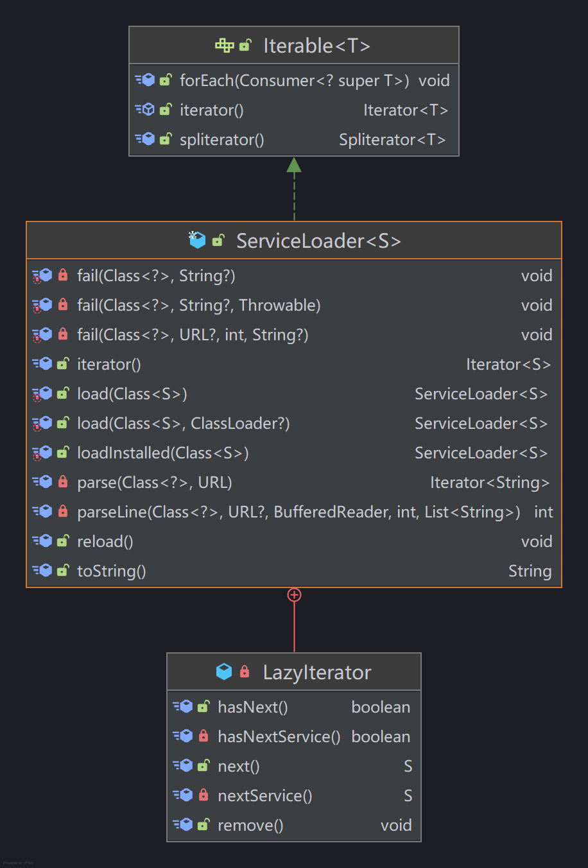Select the ServiceLoader<S> node title
The image size is (588, 868).
pyautogui.click(x=318, y=241)
